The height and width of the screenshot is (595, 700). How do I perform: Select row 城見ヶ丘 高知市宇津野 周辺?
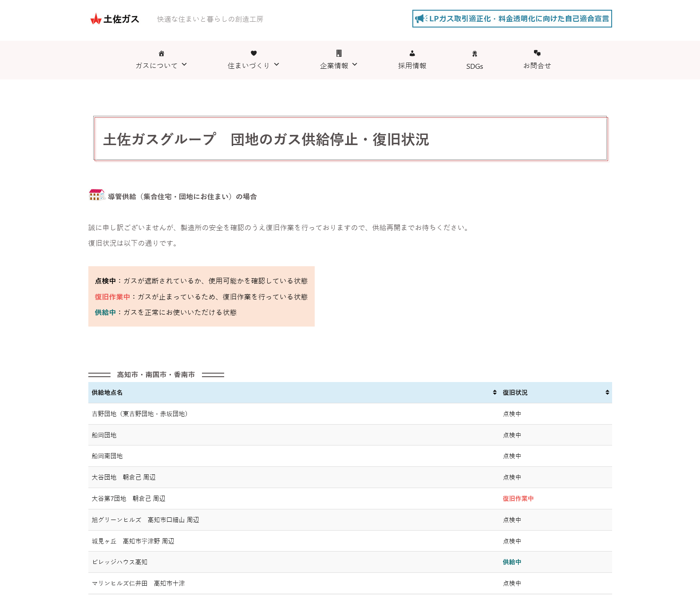tap(350, 541)
